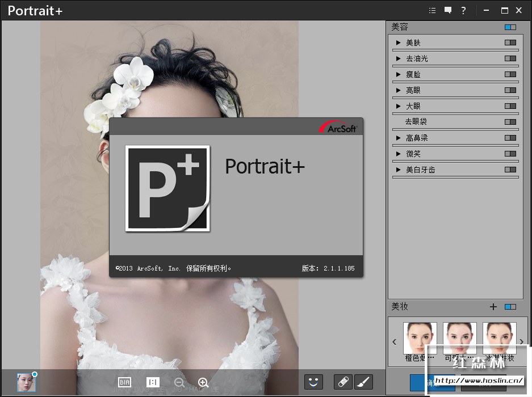Click the 去眼袋 label
Screen dimensions: 532x397
pos(416,122)
